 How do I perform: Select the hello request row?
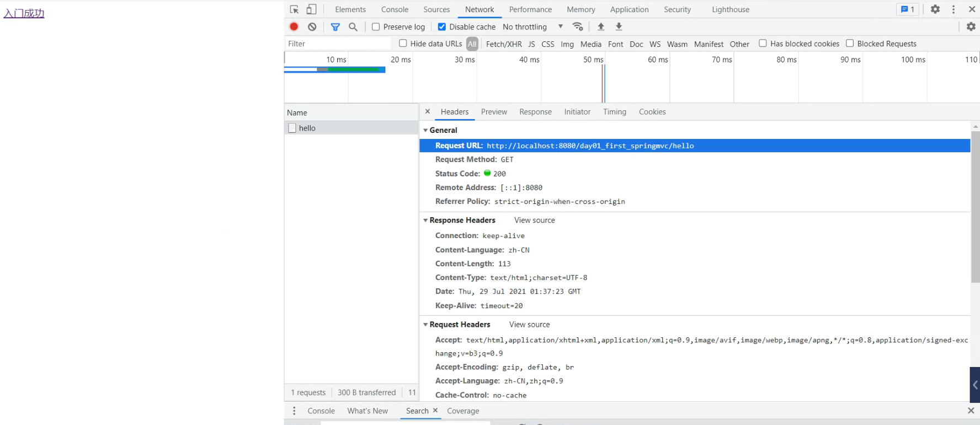(x=351, y=128)
